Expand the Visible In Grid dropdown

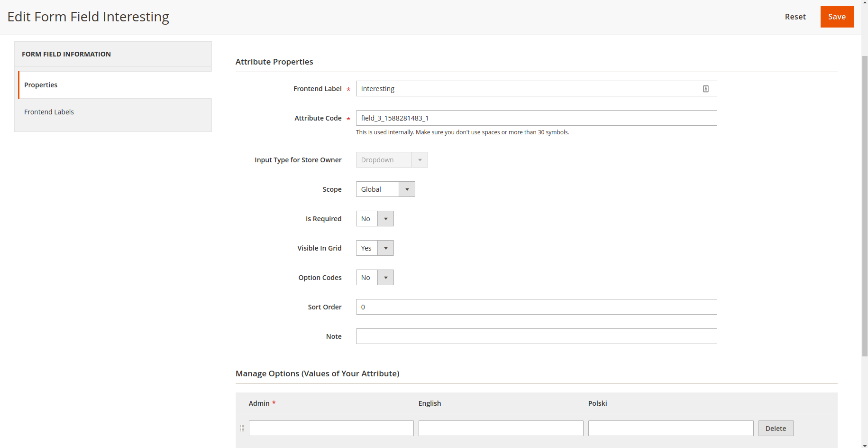375,248
